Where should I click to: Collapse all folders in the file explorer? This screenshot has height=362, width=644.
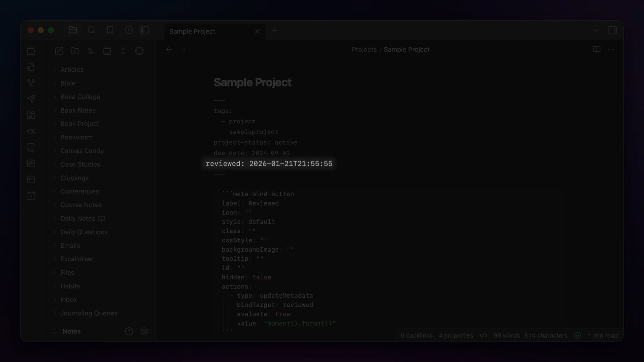[x=123, y=51]
